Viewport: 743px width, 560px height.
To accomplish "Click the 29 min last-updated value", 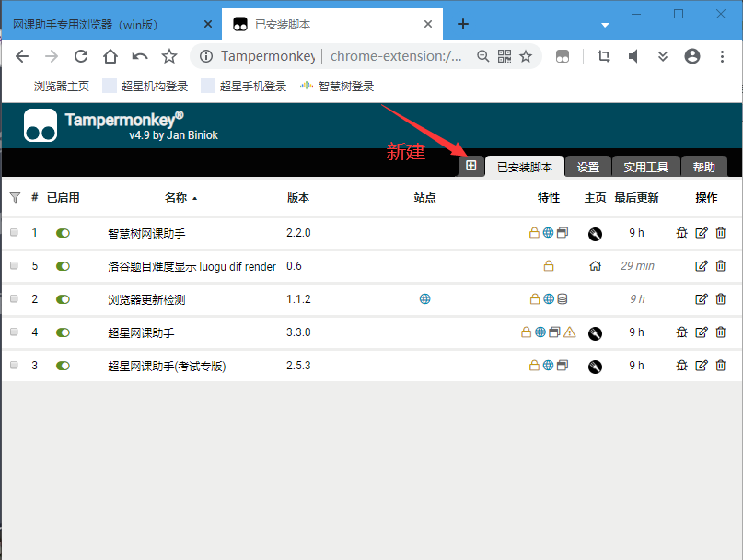I will coord(637,266).
